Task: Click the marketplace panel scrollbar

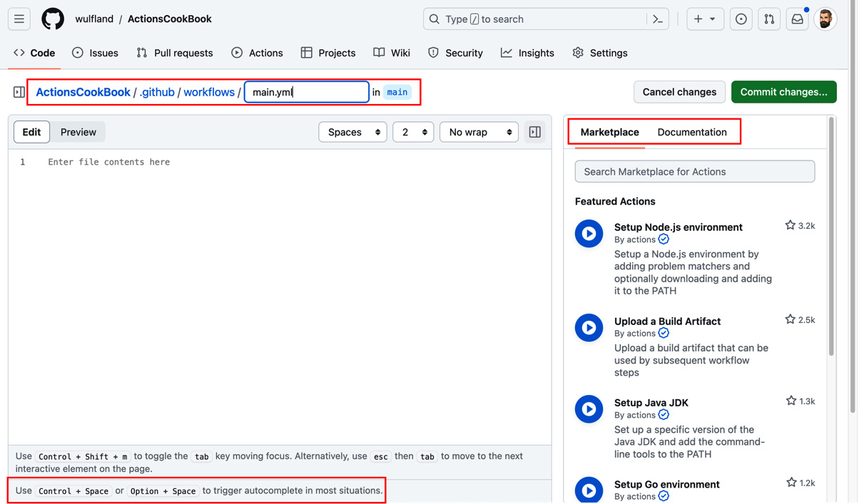Action: coord(831,237)
